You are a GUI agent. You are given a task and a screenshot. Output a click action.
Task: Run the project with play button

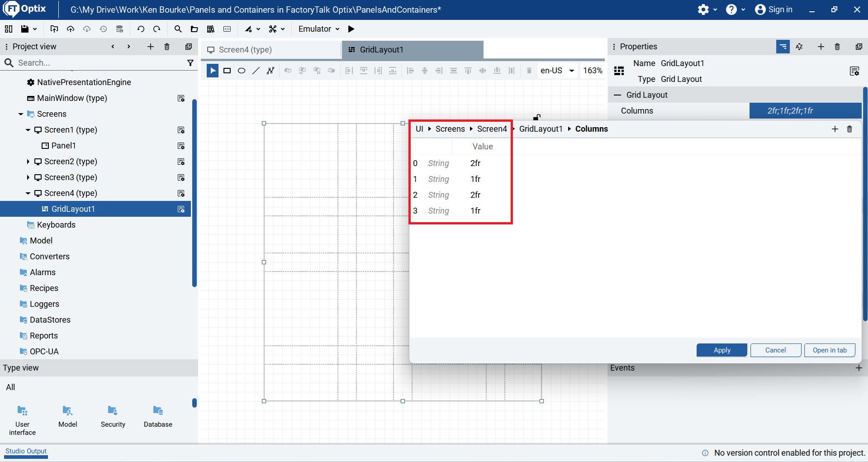click(351, 29)
